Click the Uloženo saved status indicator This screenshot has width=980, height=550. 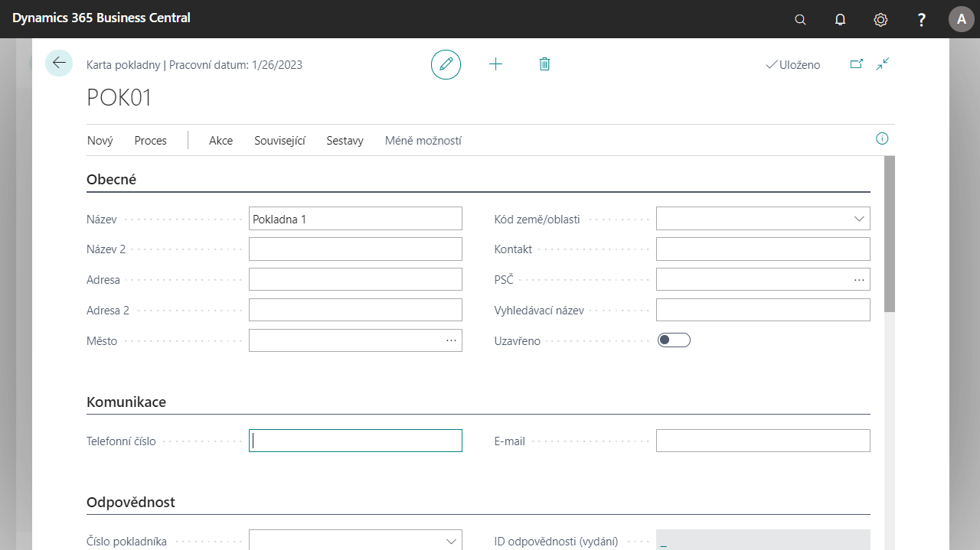[x=793, y=65]
